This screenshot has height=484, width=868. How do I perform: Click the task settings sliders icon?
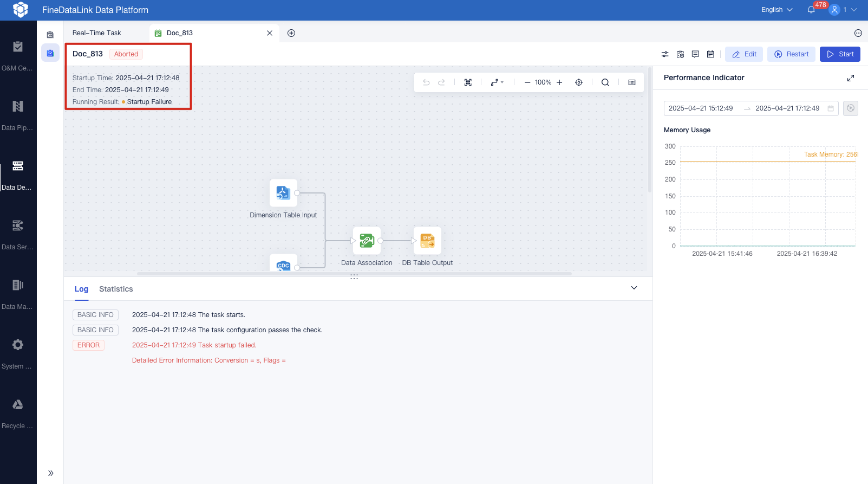pos(665,54)
